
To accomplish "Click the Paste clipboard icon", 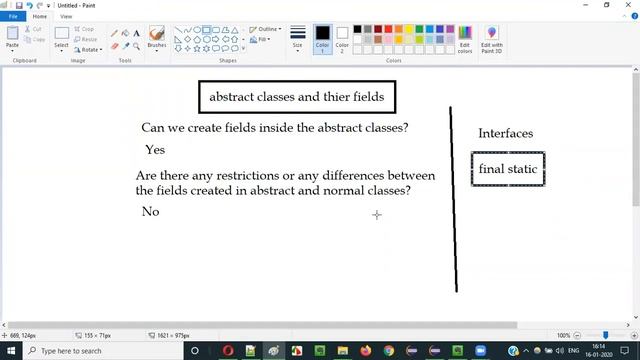I will tap(12, 33).
